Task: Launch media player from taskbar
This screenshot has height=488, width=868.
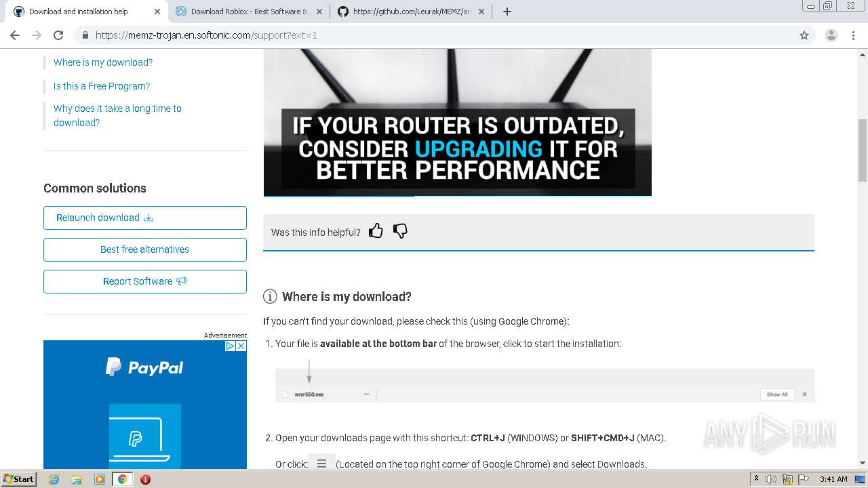Action: [100, 479]
